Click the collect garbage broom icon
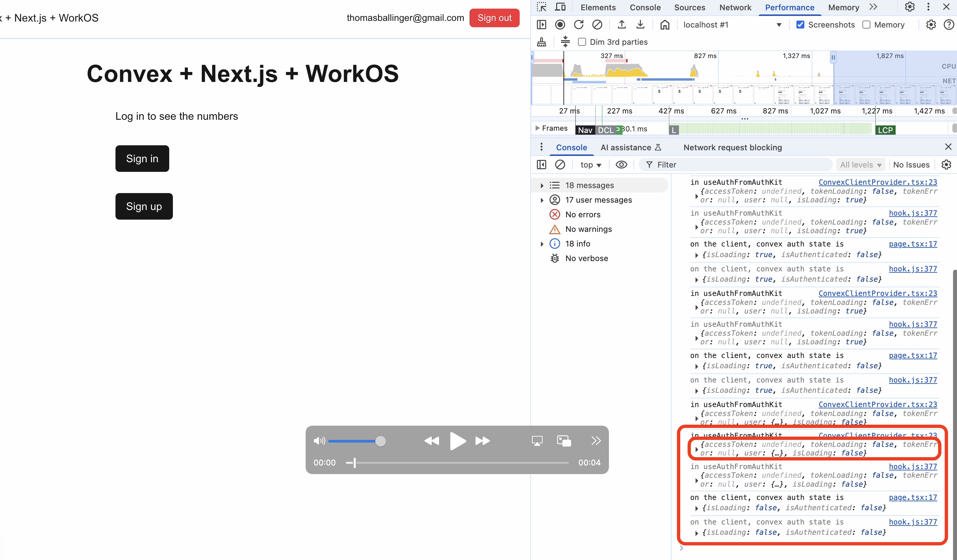Image resolution: width=957 pixels, height=560 pixels. click(x=542, y=42)
